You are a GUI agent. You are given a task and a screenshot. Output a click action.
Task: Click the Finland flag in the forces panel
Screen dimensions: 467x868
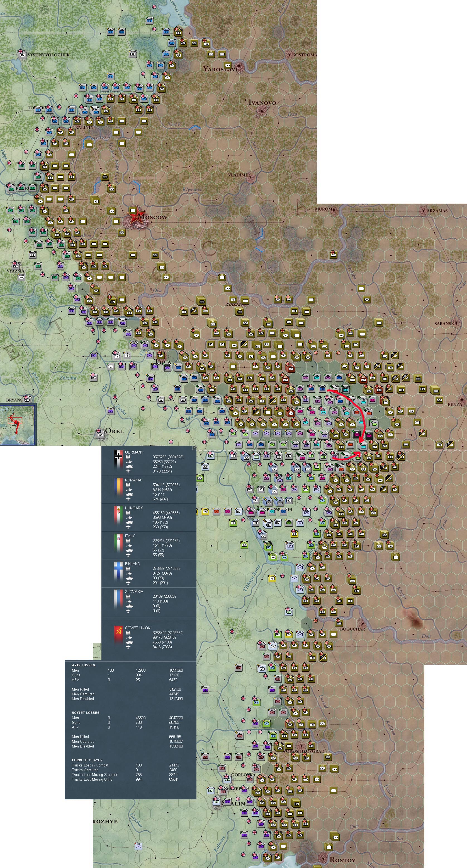(118, 571)
